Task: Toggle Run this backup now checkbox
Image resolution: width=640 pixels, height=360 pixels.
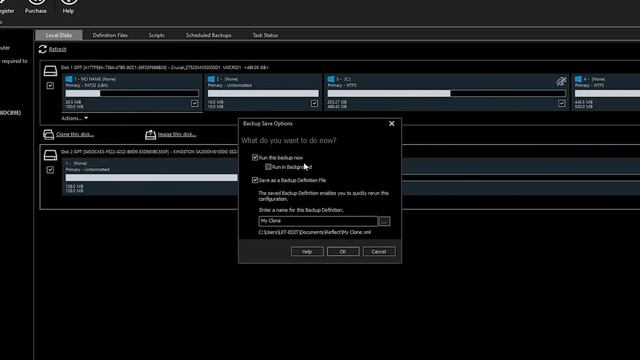Action: click(255, 158)
